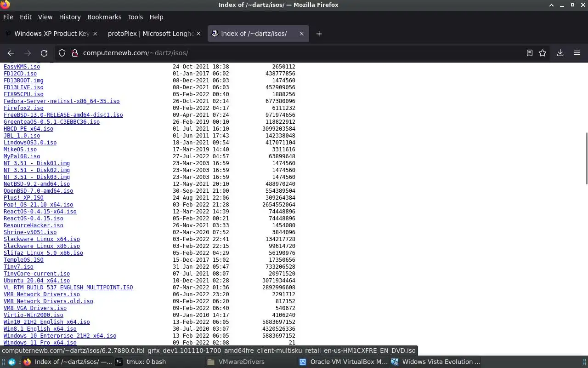Bookmark this page with the star
The width and height of the screenshot is (588, 368).
point(543,53)
